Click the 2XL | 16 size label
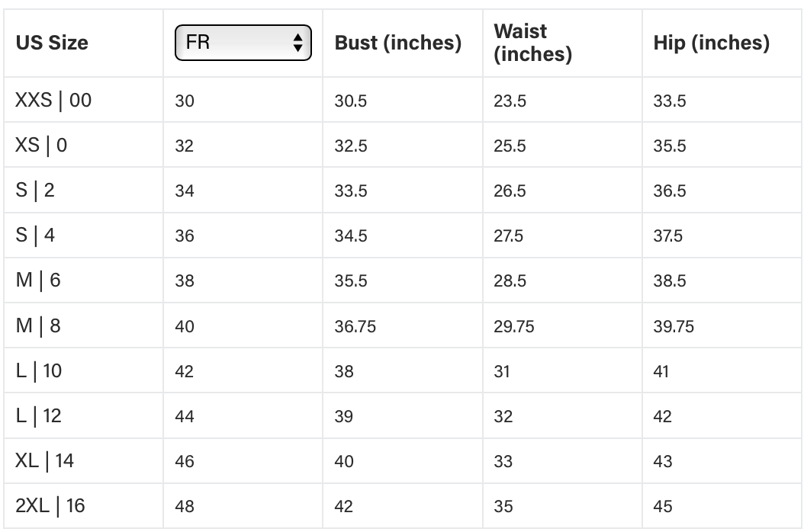 [50, 506]
